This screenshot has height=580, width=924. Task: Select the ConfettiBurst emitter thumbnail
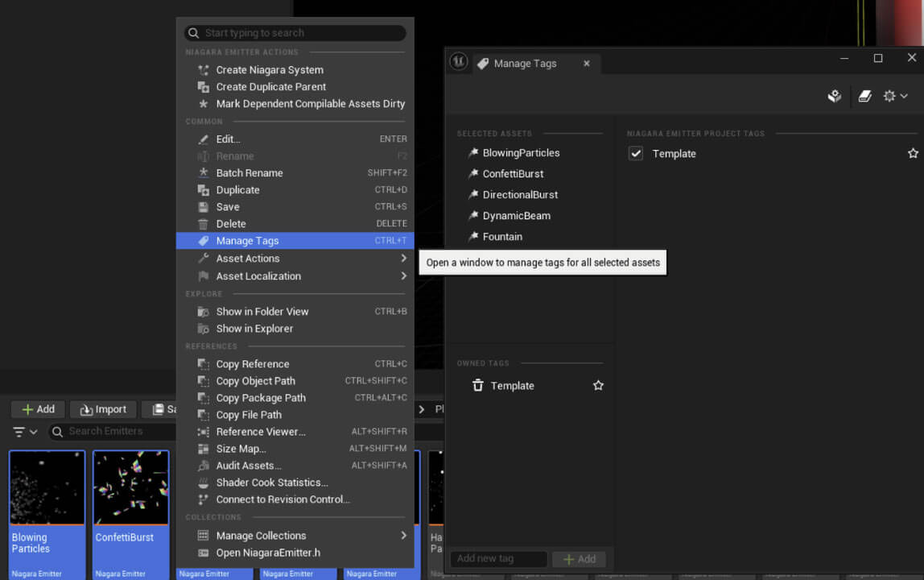pos(131,487)
